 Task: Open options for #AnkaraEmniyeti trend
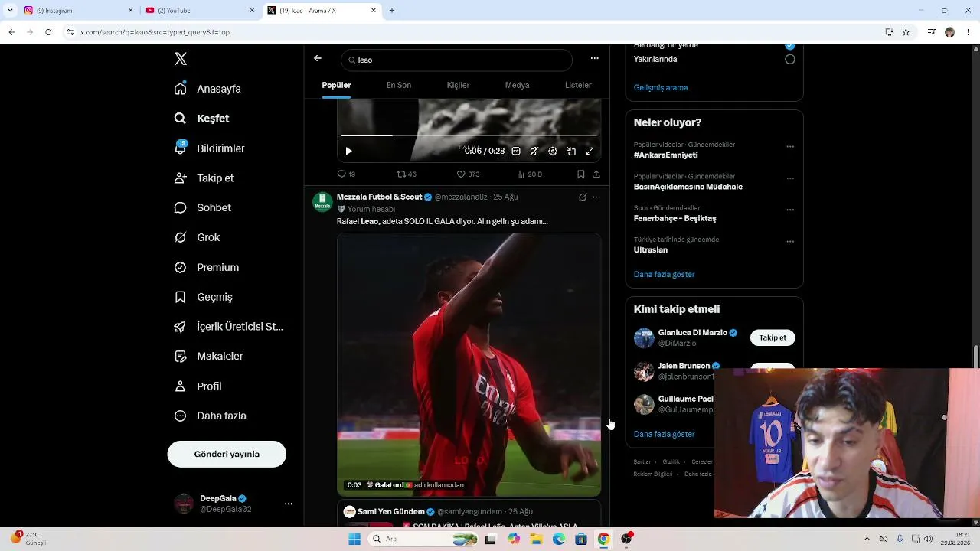pyautogui.click(x=790, y=147)
